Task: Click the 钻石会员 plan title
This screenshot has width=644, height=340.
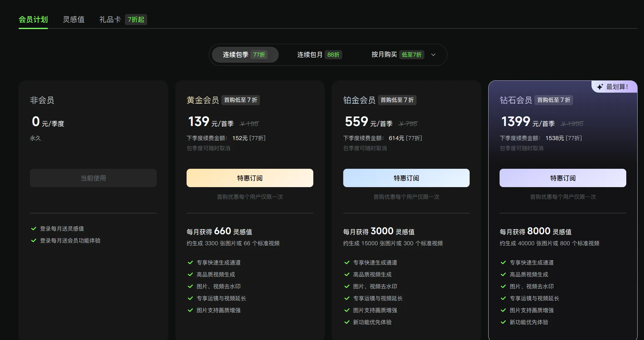Action: 516,100
